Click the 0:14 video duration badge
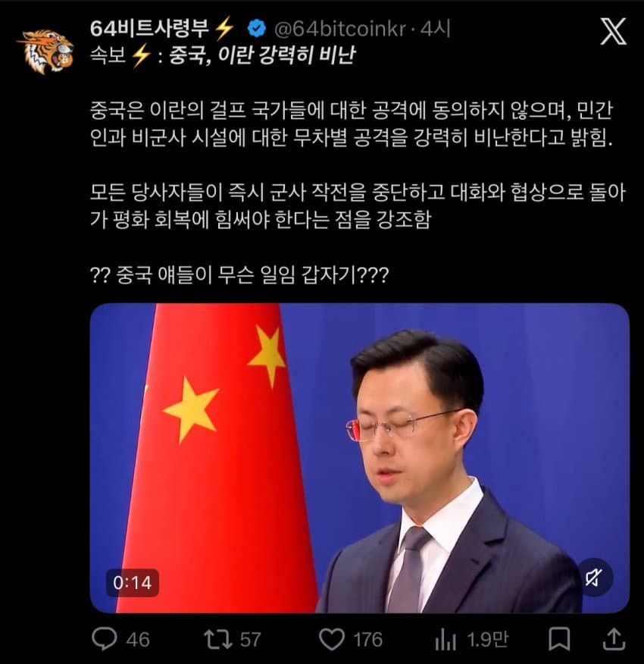Viewport: 644px width, 664px height. [133, 583]
